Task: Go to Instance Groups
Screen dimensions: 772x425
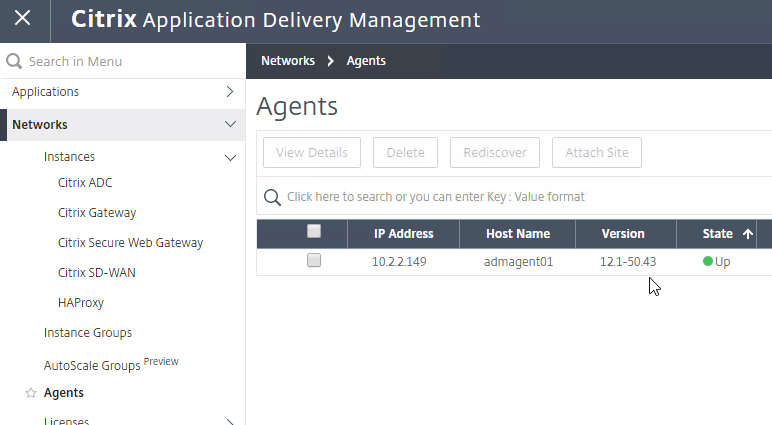Action: pos(88,333)
